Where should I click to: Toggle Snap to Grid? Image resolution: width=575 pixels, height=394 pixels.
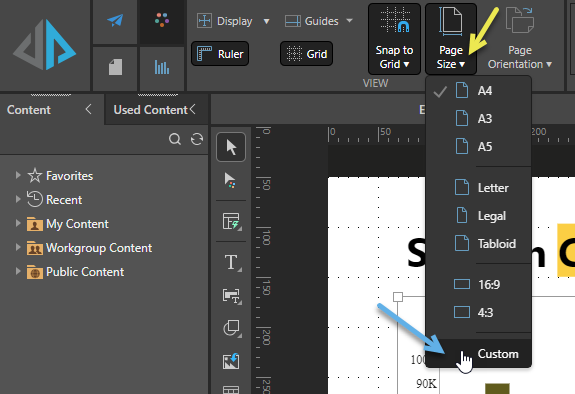(x=394, y=39)
